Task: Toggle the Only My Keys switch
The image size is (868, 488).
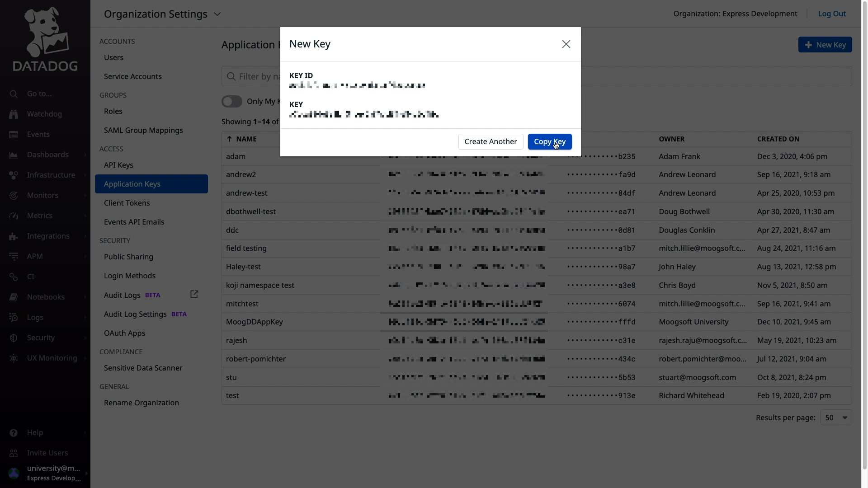Action: [x=232, y=102]
